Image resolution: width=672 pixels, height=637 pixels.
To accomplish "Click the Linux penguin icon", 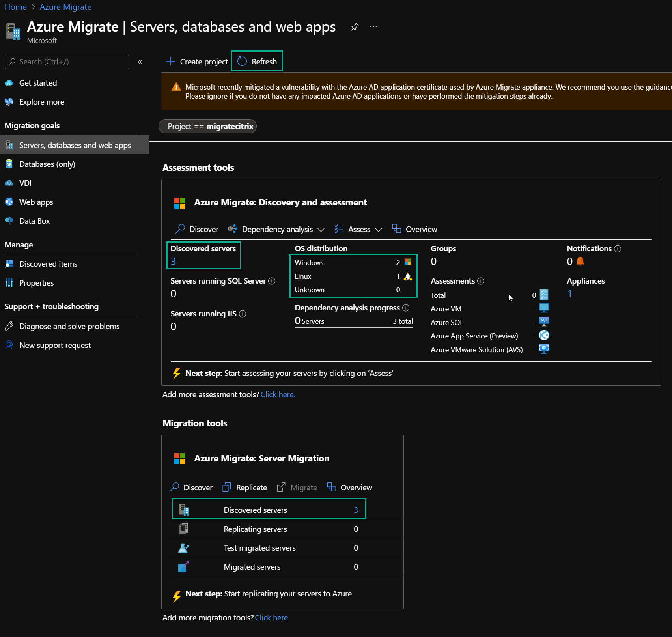I will point(408,276).
